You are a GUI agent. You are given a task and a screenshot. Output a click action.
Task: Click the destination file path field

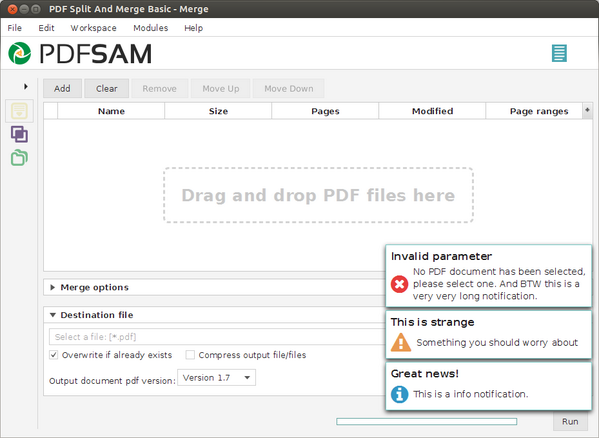(217, 337)
